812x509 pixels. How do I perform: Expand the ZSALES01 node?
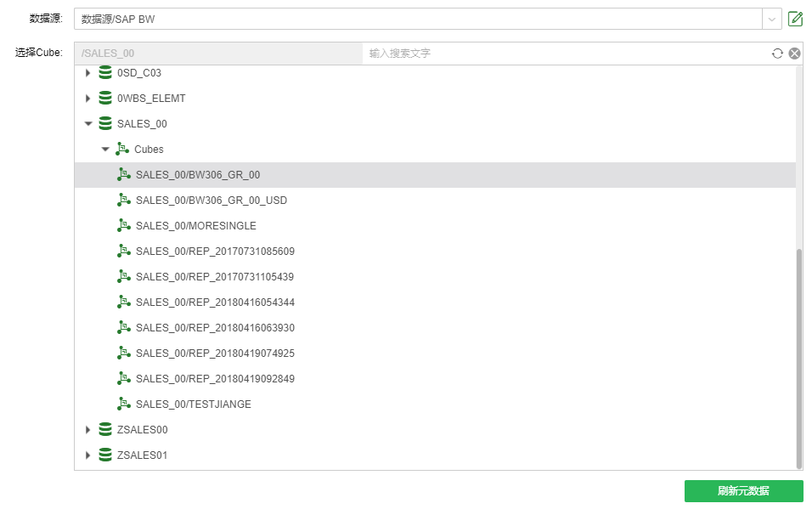point(87,455)
